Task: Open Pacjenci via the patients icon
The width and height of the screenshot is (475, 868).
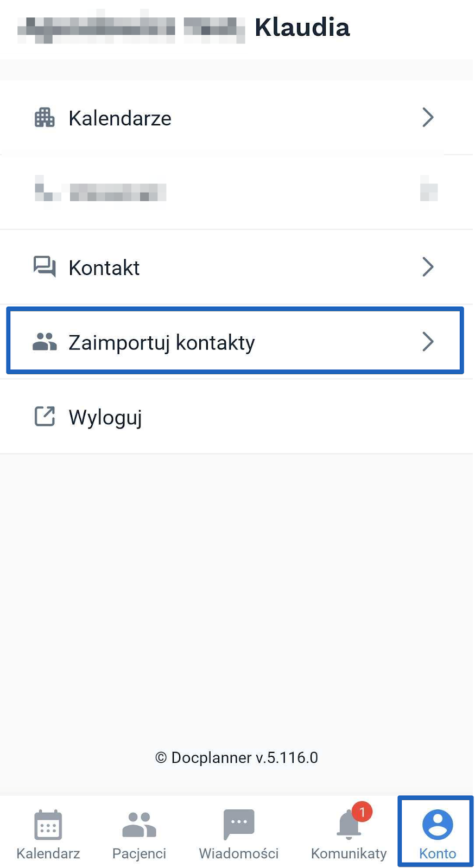Action: point(138,825)
